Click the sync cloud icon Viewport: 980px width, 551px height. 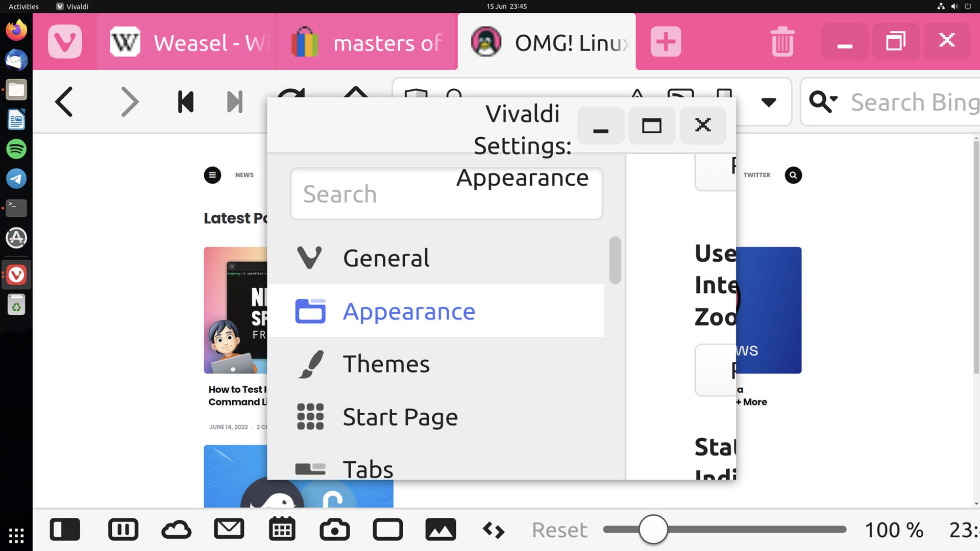(176, 530)
